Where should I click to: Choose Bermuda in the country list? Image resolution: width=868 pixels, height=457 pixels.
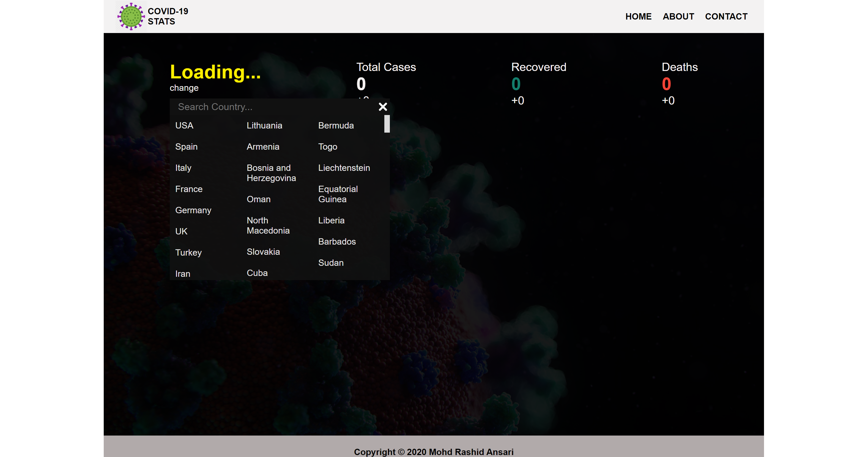(336, 126)
